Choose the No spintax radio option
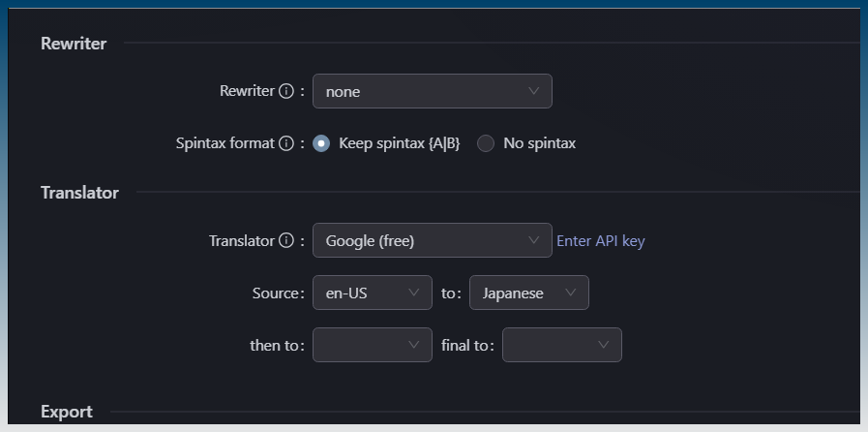This screenshot has width=868, height=432. (x=486, y=143)
